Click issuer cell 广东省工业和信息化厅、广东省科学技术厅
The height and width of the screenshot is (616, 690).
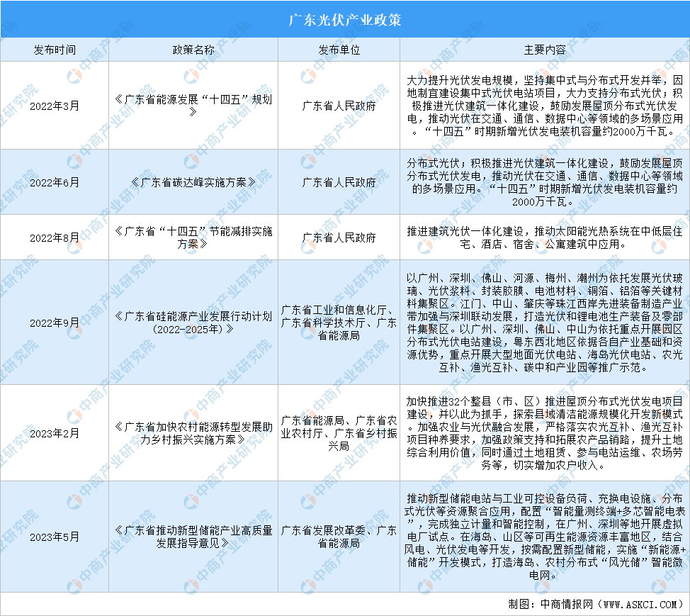click(x=339, y=323)
